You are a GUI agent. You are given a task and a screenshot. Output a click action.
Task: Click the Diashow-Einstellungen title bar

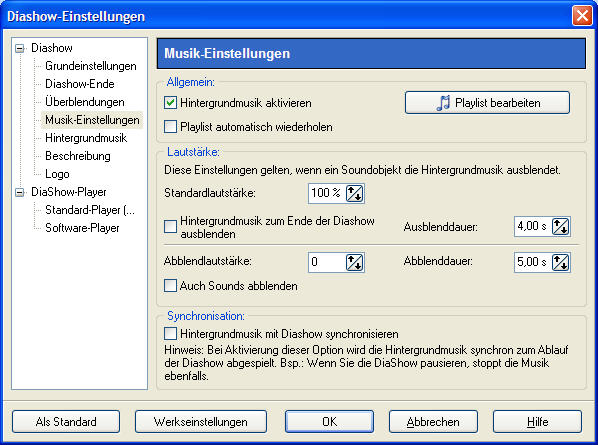286,16
